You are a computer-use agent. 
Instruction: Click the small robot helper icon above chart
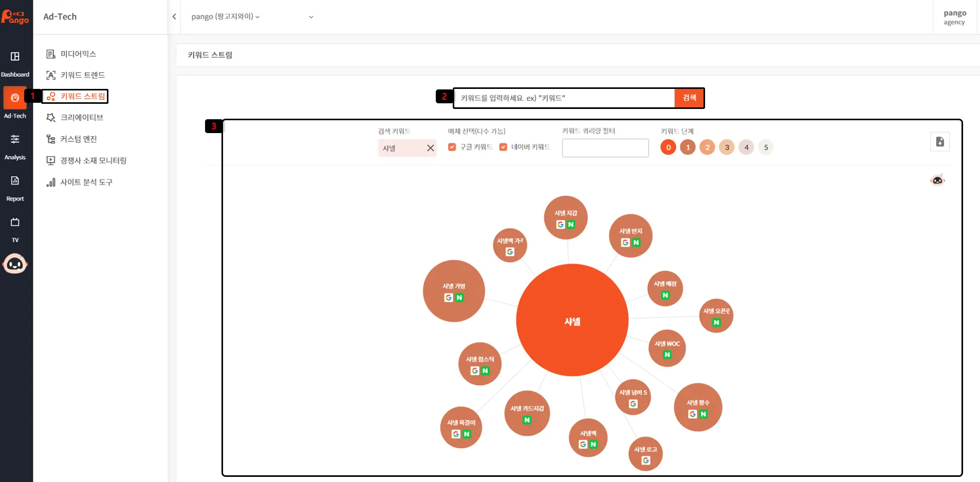(x=937, y=180)
